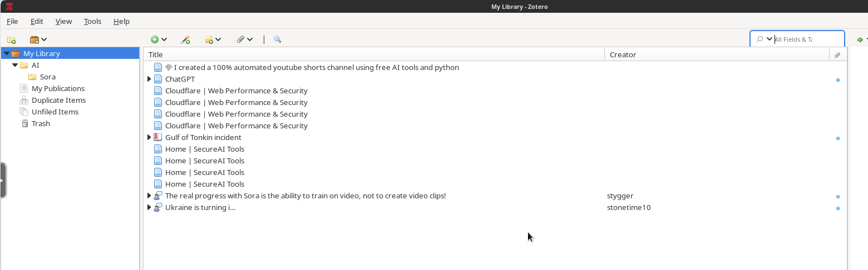Expand the 'Ukraine is turning i…' item

[x=149, y=207]
